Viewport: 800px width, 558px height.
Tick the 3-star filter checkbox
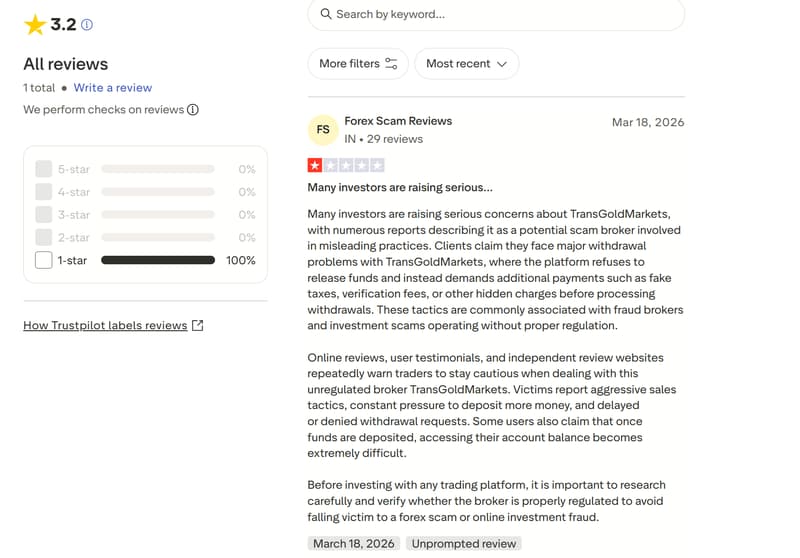click(x=43, y=214)
